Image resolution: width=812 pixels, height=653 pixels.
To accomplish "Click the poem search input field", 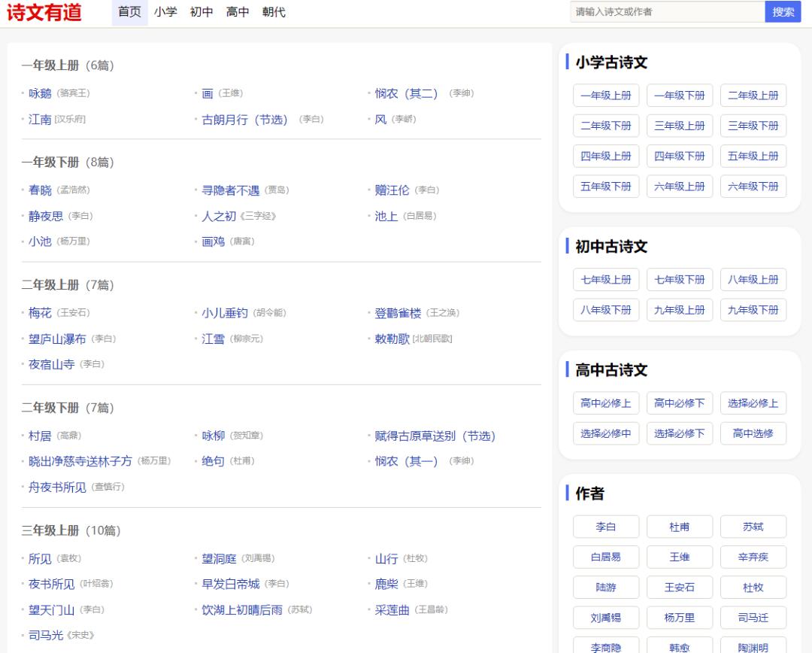I will (x=667, y=12).
